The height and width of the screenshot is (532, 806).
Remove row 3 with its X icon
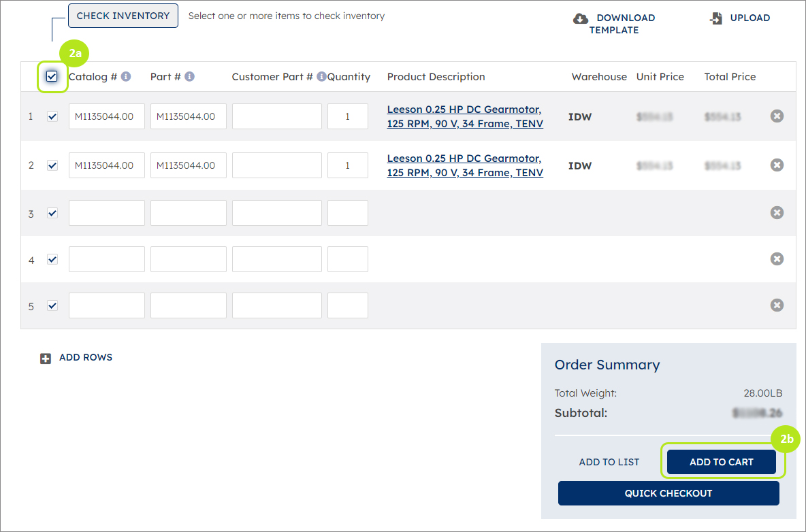click(x=777, y=212)
